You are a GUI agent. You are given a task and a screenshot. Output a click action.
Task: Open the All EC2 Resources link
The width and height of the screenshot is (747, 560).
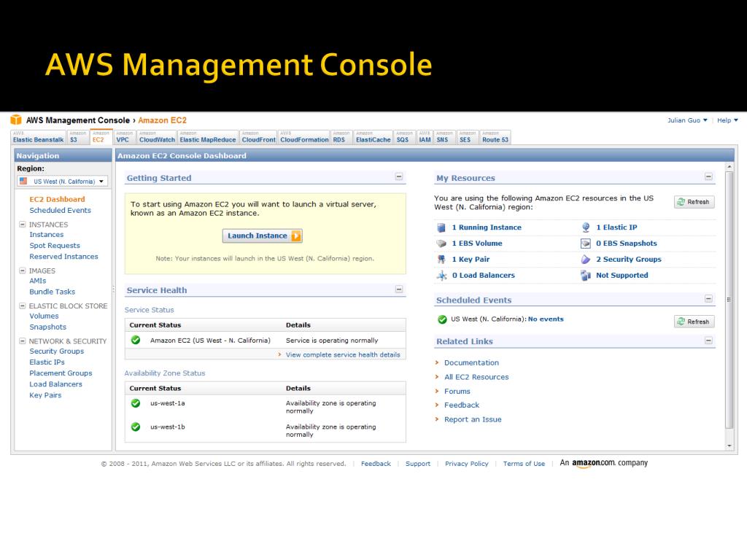476,377
